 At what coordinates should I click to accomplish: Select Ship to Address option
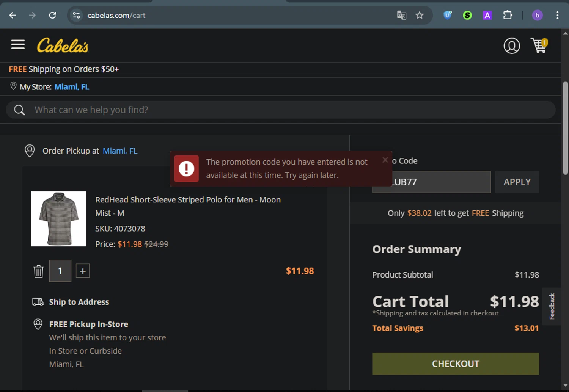coord(79,302)
